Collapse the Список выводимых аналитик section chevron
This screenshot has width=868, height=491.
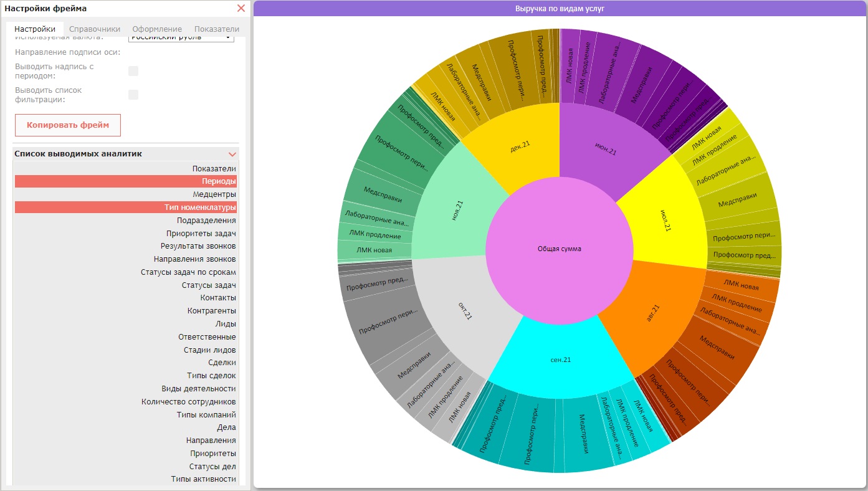pyautogui.click(x=232, y=154)
